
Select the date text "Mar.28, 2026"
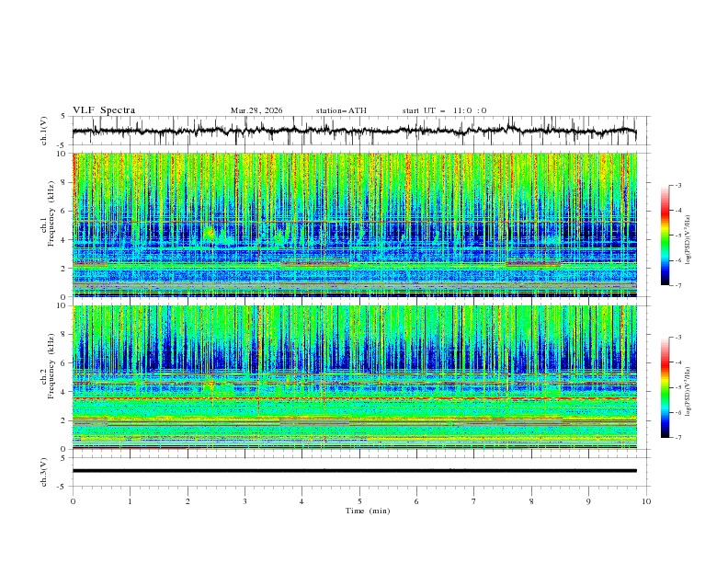click(256, 110)
